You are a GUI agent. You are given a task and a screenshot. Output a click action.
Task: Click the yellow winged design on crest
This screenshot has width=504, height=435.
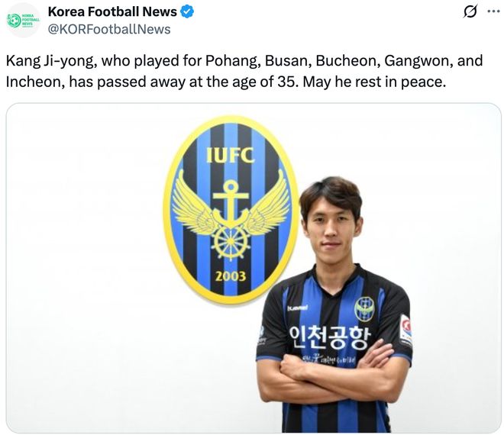point(231,204)
